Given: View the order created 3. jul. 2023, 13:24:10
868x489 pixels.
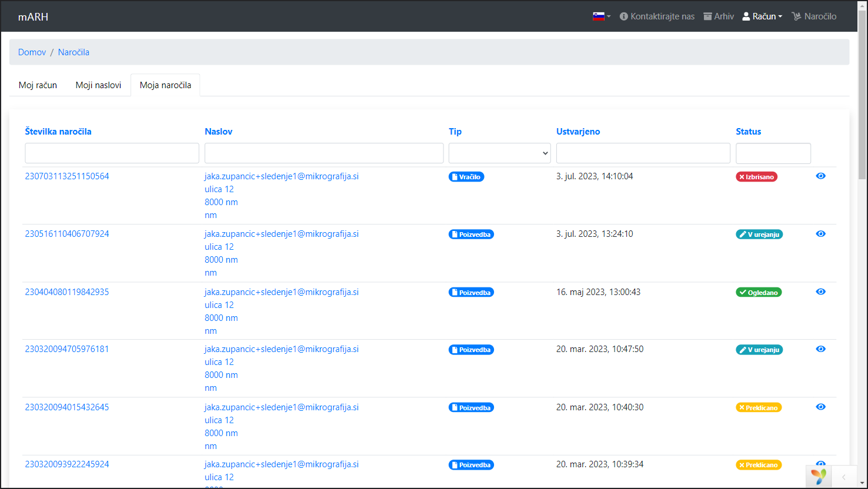Looking at the screenshot, I should [820, 233].
